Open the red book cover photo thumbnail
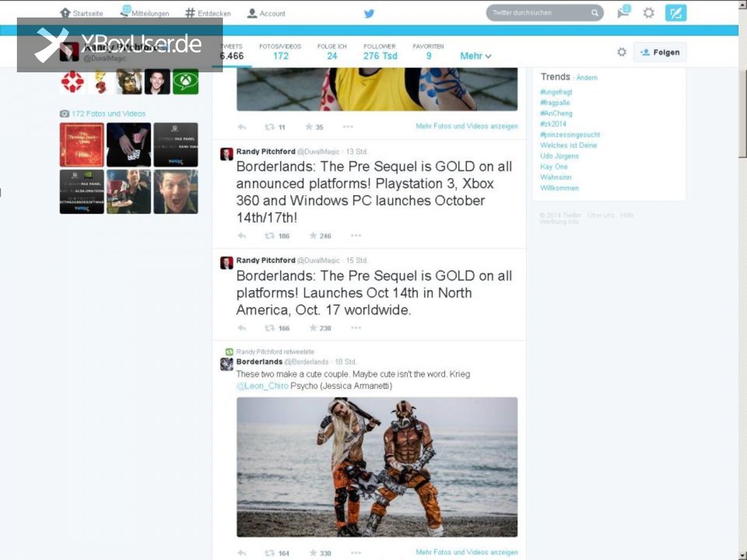This screenshot has height=560, width=747. pos(82,145)
